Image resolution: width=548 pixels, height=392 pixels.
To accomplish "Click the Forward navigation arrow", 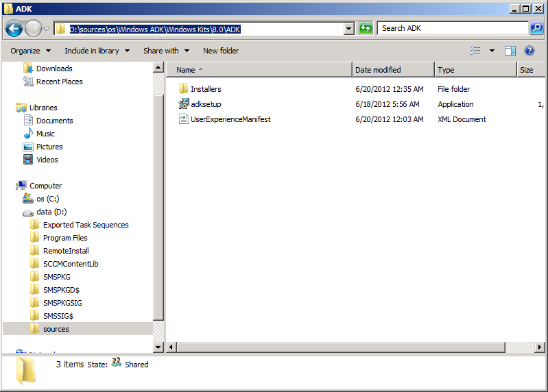I will click(33, 29).
